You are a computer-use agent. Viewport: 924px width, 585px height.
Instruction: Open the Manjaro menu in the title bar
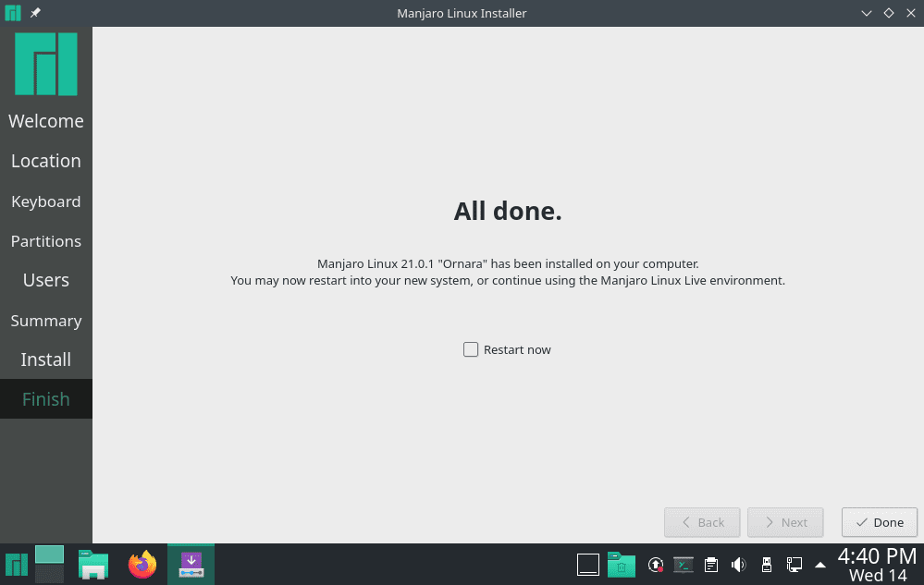click(12, 13)
